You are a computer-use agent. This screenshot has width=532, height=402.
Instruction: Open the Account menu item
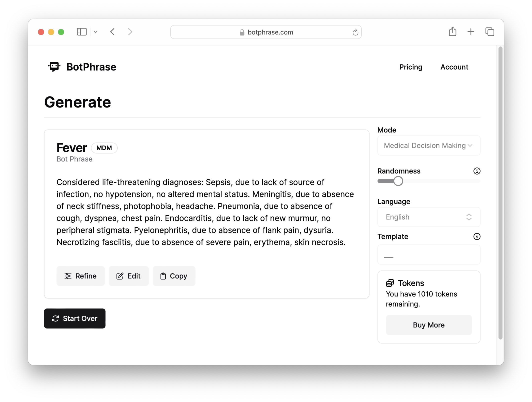coord(454,67)
